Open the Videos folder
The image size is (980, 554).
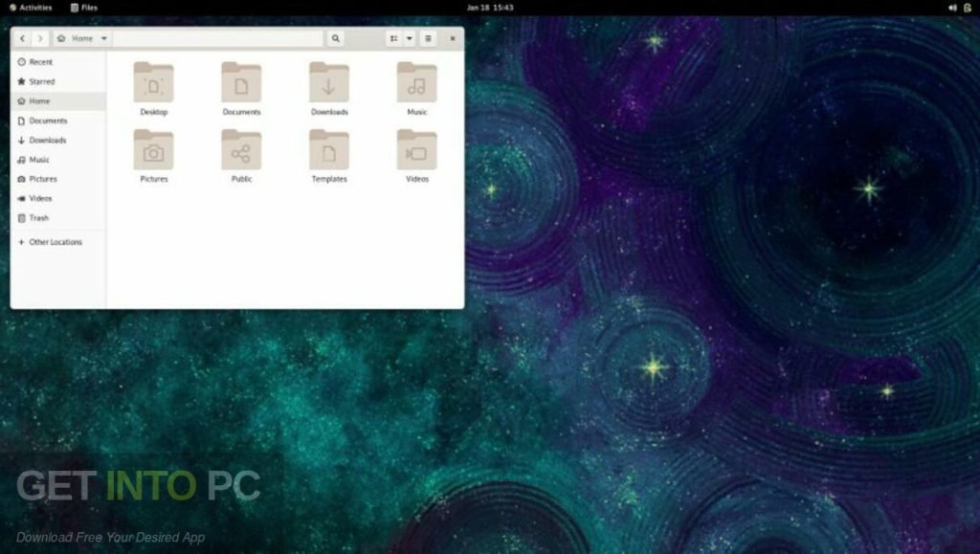pyautogui.click(x=416, y=151)
